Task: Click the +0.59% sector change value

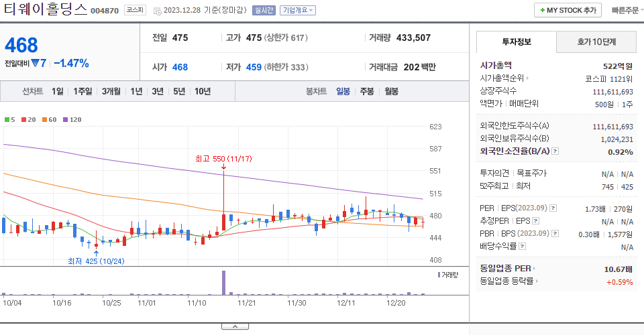Action: [620, 282]
